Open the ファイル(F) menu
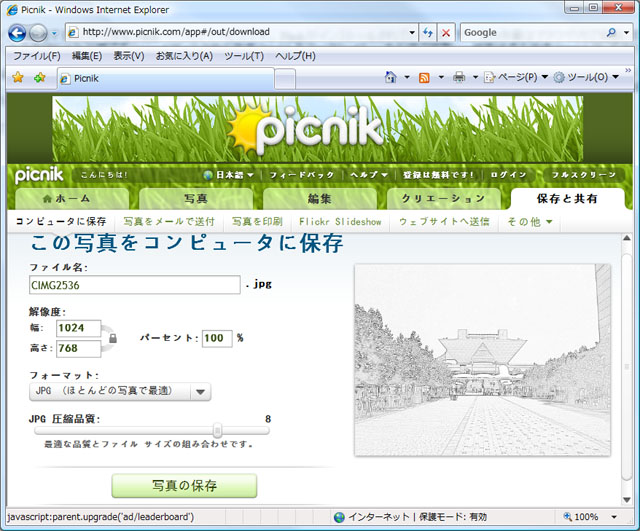 point(36,56)
